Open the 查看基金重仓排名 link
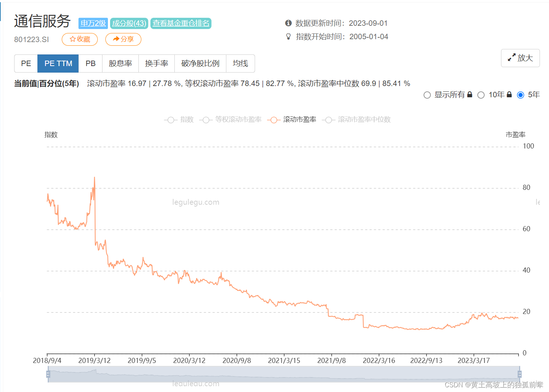The image size is (549, 392). click(x=181, y=23)
